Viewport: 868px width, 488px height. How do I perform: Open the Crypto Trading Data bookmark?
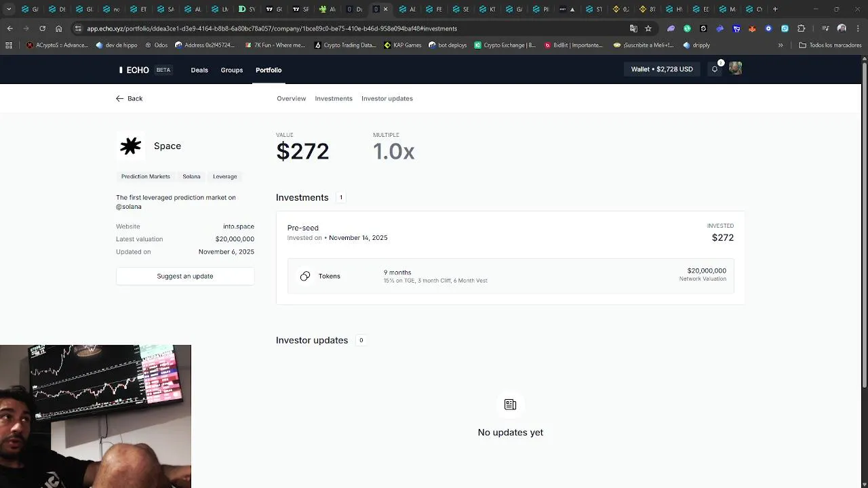click(345, 45)
